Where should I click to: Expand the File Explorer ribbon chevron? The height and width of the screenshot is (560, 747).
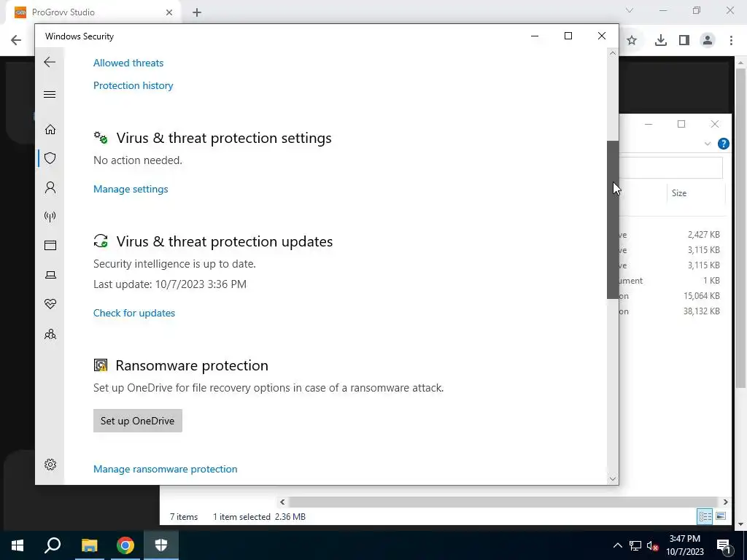pyautogui.click(x=708, y=144)
